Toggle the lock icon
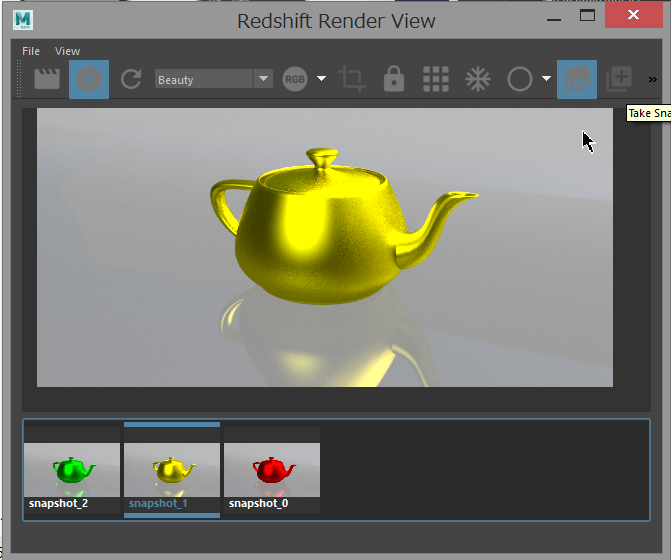 [x=394, y=79]
